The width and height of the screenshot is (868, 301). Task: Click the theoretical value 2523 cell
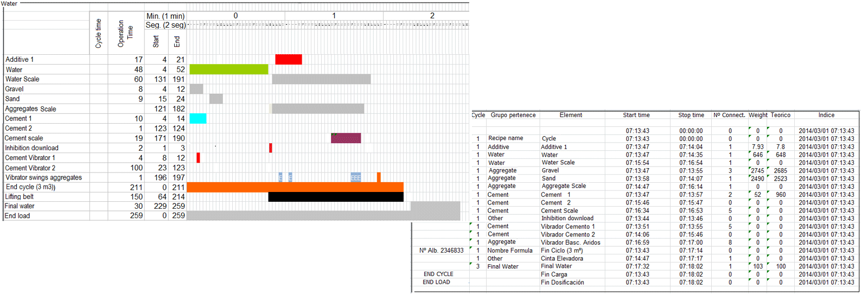[x=781, y=178]
